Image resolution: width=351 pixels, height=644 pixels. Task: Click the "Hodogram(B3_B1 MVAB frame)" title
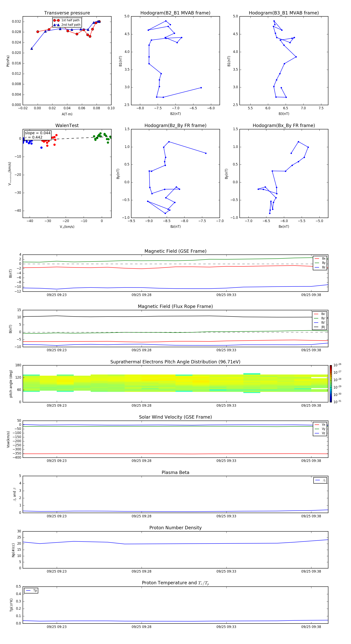click(x=284, y=13)
